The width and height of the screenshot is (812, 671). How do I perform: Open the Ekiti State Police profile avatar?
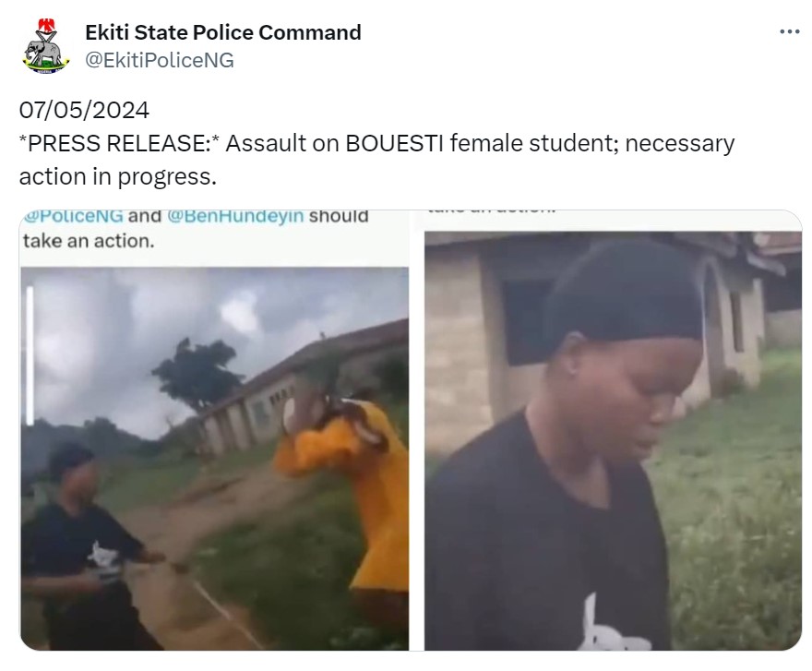(45, 46)
